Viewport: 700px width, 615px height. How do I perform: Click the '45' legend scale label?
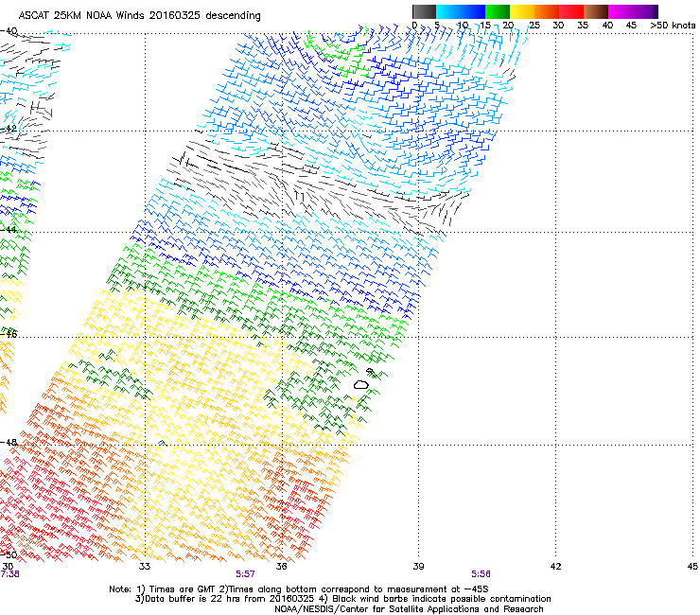tap(631, 26)
